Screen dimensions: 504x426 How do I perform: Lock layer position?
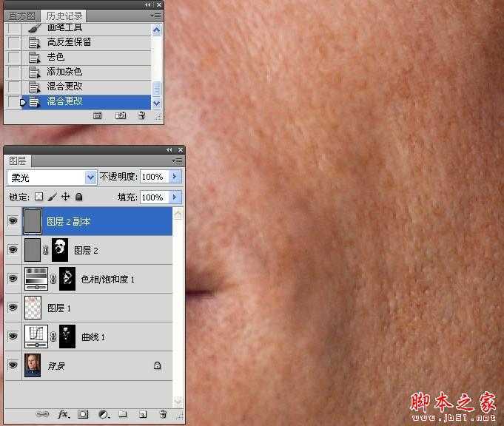coord(66,196)
